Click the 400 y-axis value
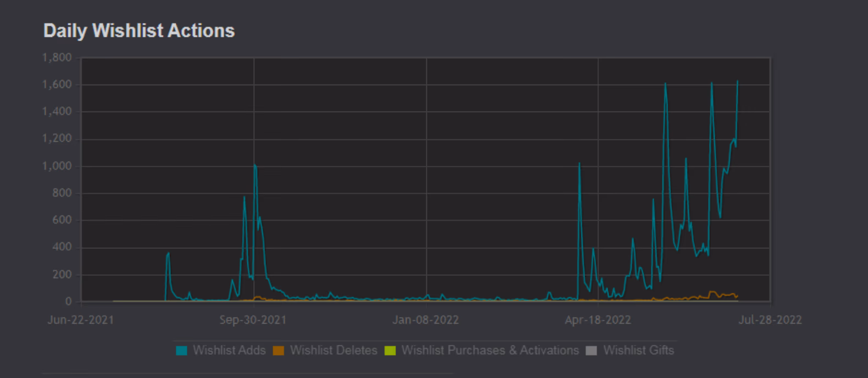The height and width of the screenshot is (378, 868). click(62, 247)
